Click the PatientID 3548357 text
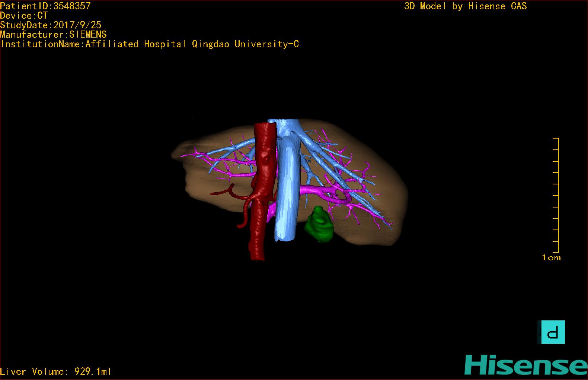Viewport: 588px width, 380px height. (45, 6)
